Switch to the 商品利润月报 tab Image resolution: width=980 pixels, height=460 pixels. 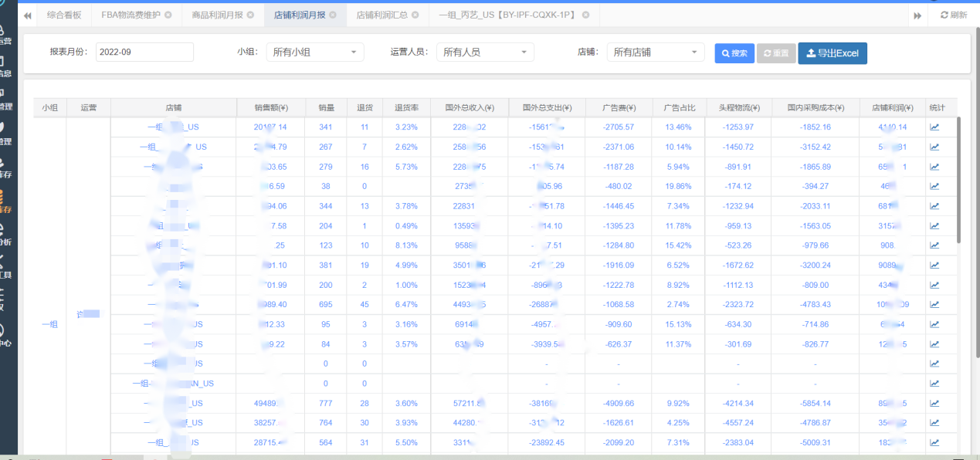pyautogui.click(x=217, y=14)
